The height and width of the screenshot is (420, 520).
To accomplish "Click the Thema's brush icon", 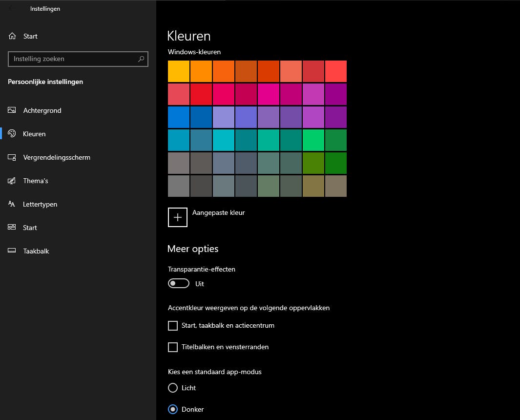I will point(12,181).
